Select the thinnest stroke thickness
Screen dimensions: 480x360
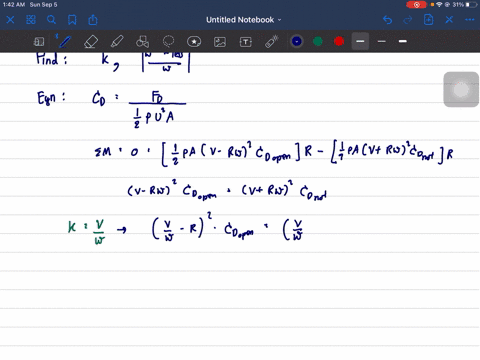pyautogui.click(x=382, y=41)
